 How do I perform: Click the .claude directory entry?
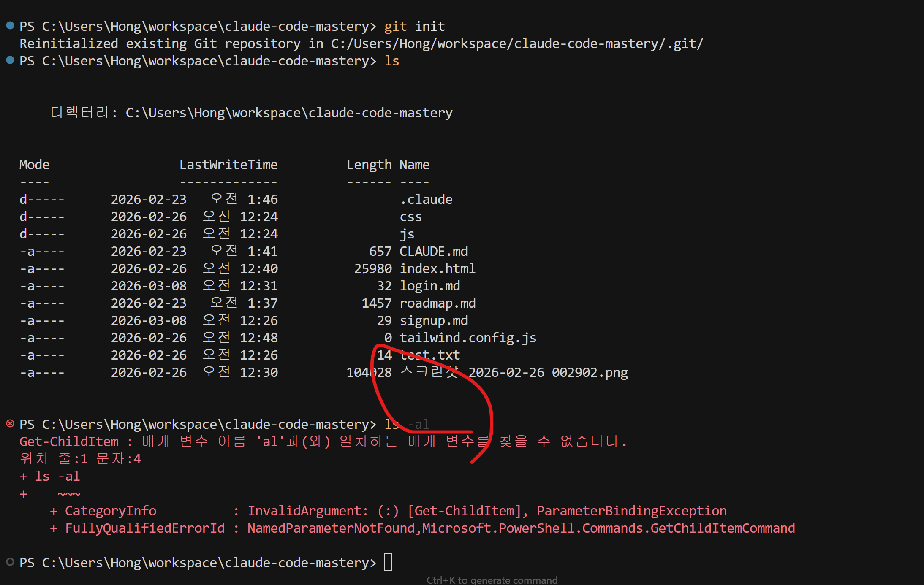(426, 199)
